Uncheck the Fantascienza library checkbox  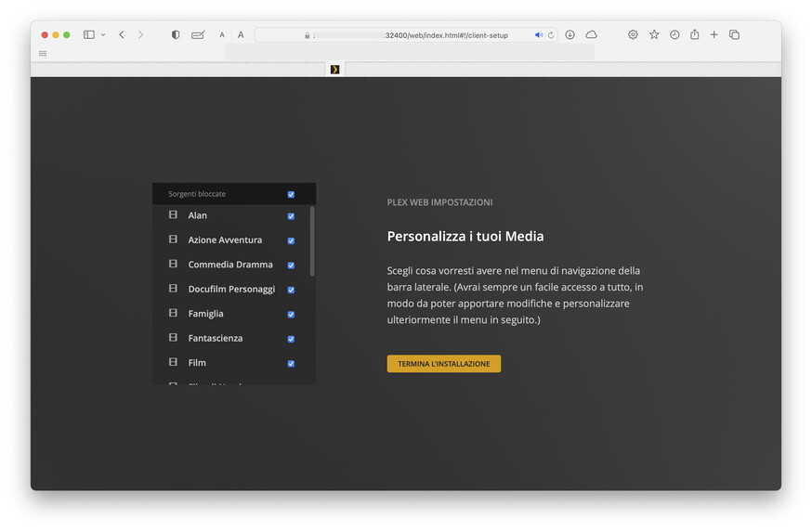pos(291,339)
